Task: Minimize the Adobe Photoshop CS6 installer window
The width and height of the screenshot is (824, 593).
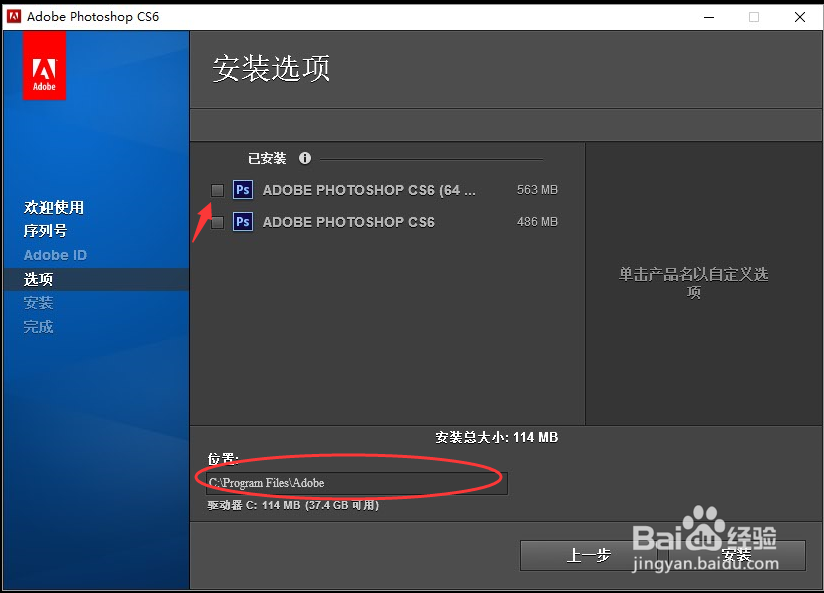Action: [x=709, y=17]
